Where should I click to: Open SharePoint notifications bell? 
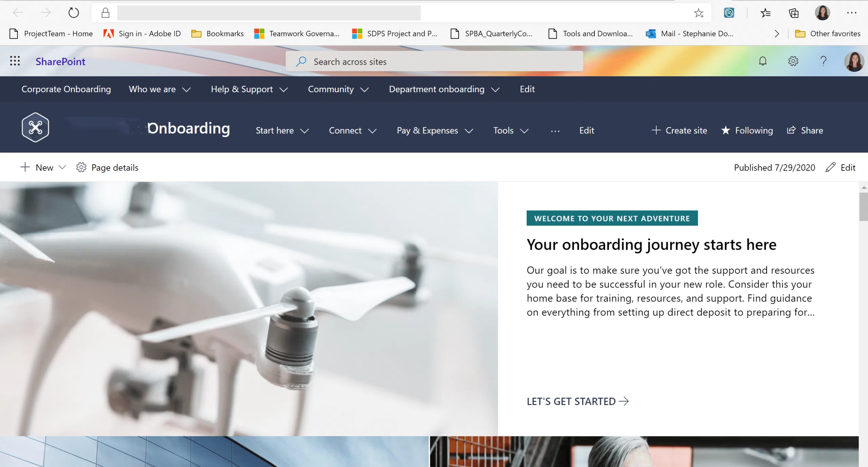(x=763, y=61)
